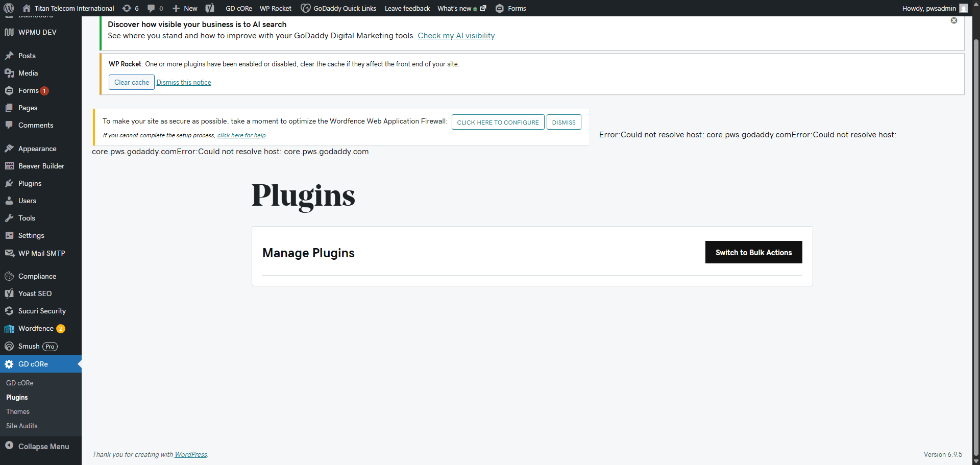This screenshot has height=465, width=980.
Task: Open the Site Audits submenu item
Action: [22, 426]
